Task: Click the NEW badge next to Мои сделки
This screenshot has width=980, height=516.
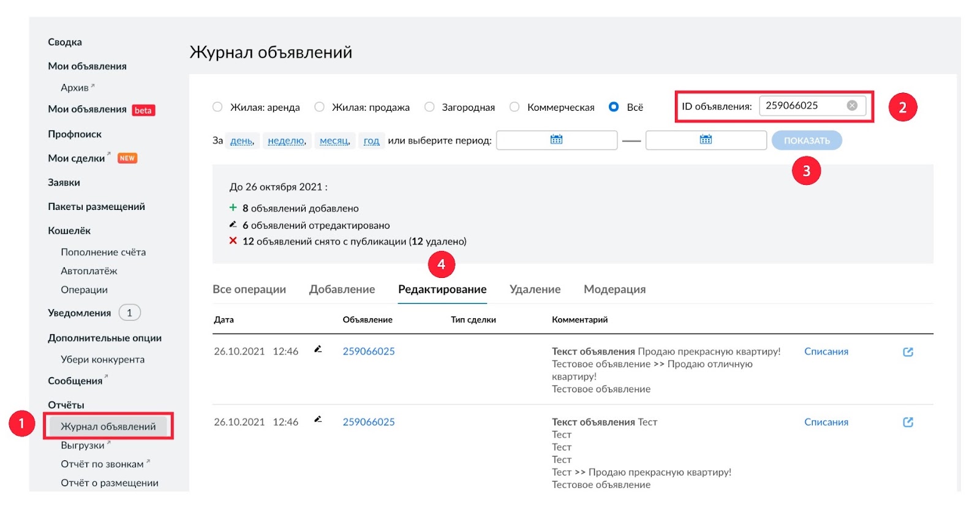Action: click(x=127, y=158)
